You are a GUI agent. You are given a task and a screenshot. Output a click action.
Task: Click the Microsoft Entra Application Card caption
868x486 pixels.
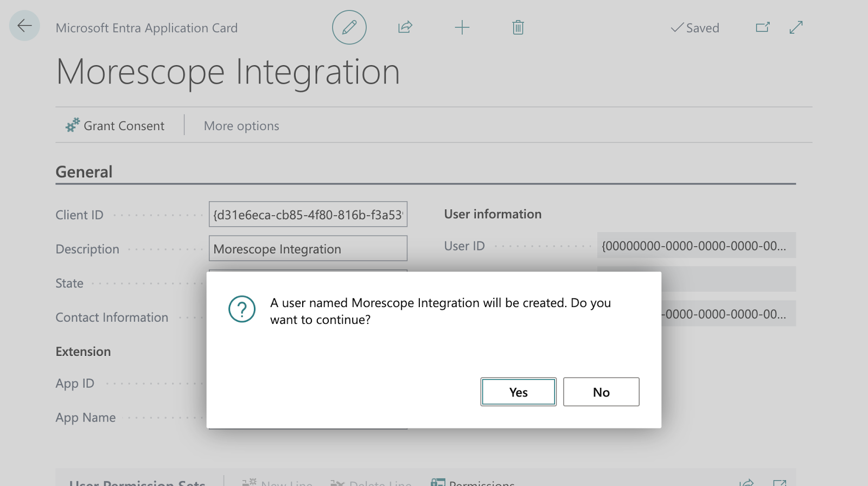pyautogui.click(x=146, y=28)
